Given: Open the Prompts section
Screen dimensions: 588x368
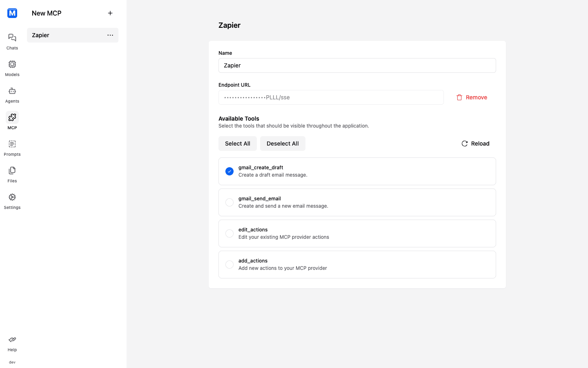Looking at the screenshot, I should point(12,148).
